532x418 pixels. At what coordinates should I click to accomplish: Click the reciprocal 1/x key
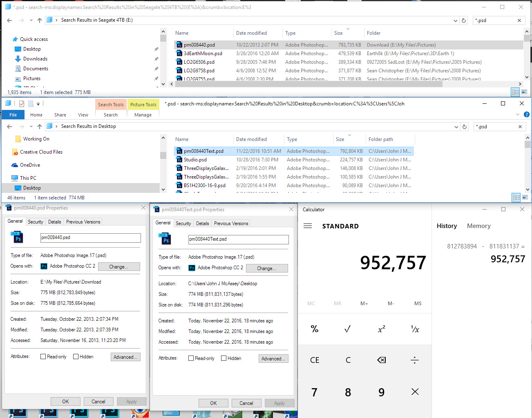(x=415, y=329)
